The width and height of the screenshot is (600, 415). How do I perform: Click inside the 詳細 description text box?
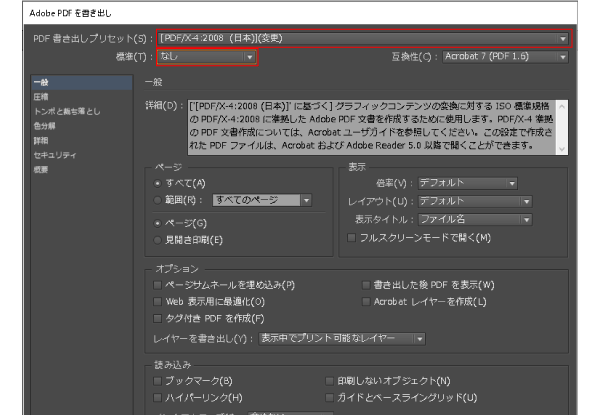click(x=372, y=127)
